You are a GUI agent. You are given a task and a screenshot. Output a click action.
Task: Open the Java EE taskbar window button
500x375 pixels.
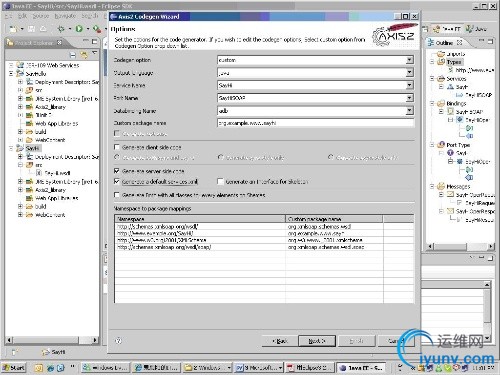361,368
